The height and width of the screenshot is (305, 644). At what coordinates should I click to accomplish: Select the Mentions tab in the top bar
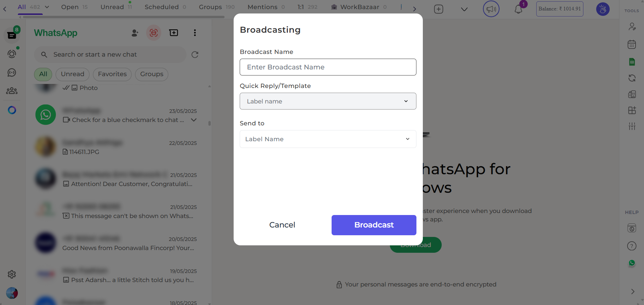(x=262, y=7)
